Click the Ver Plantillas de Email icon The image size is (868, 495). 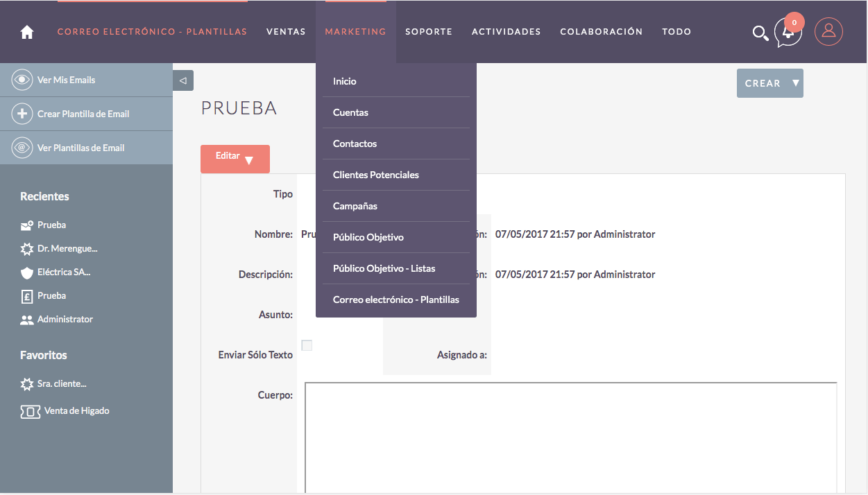pyautogui.click(x=23, y=148)
